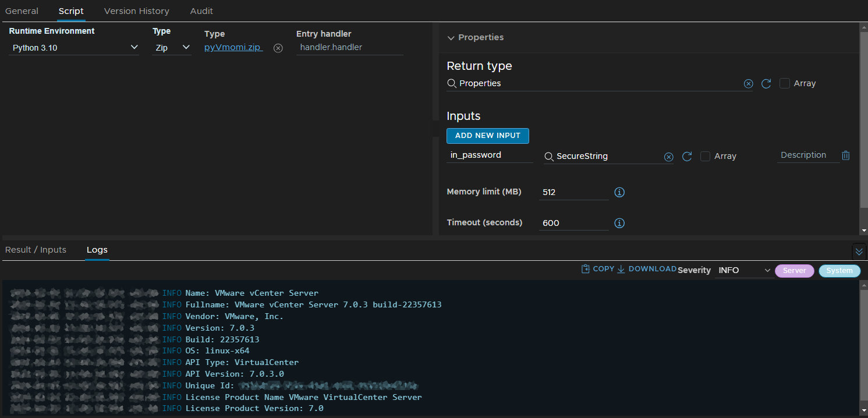
Task: Collapse the logs panel with double chevron
Action: [x=859, y=251]
